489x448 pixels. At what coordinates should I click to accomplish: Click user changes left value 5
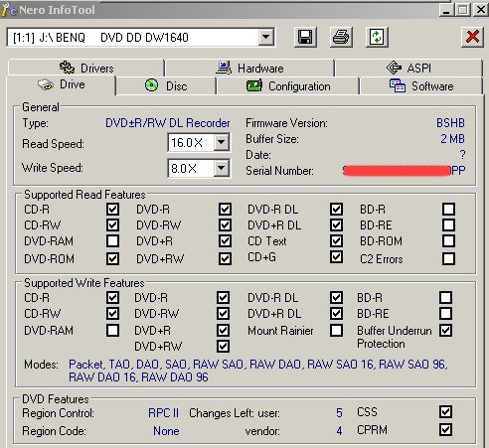[x=339, y=413]
